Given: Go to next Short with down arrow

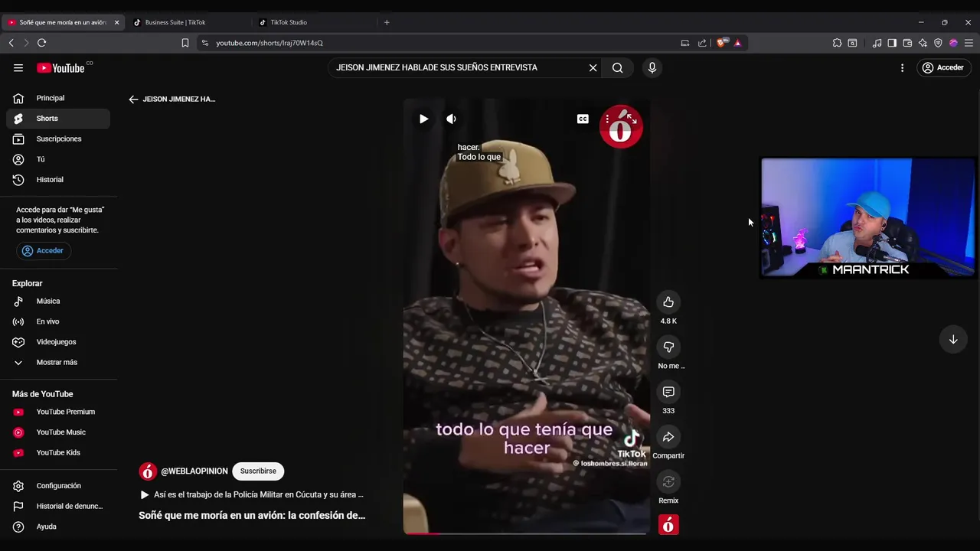Looking at the screenshot, I should (x=953, y=339).
